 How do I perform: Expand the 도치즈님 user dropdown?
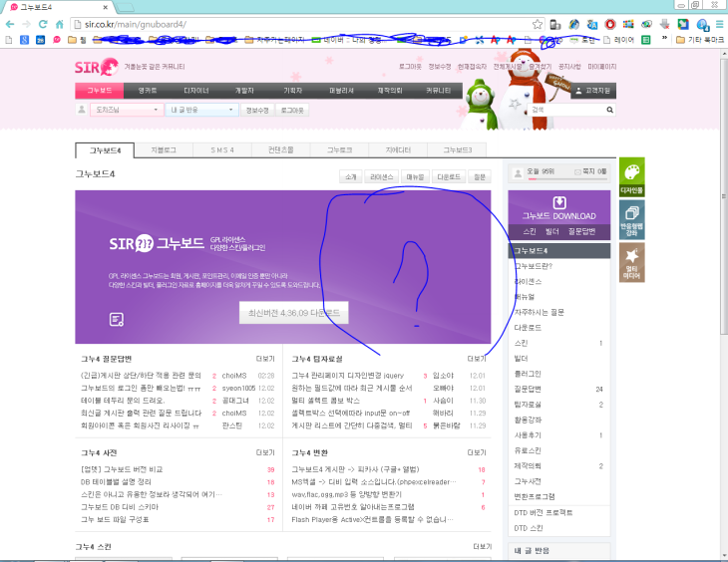(x=127, y=110)
